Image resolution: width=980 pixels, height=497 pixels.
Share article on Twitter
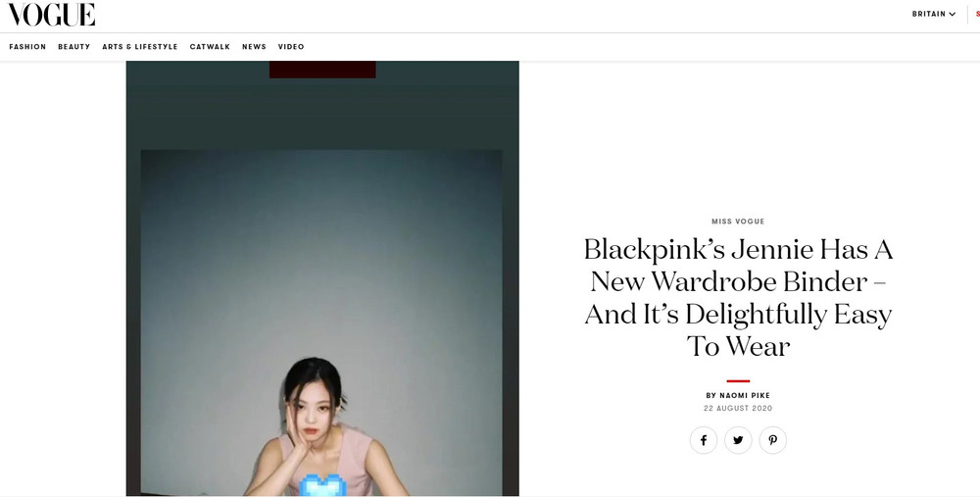pos(738,440)
